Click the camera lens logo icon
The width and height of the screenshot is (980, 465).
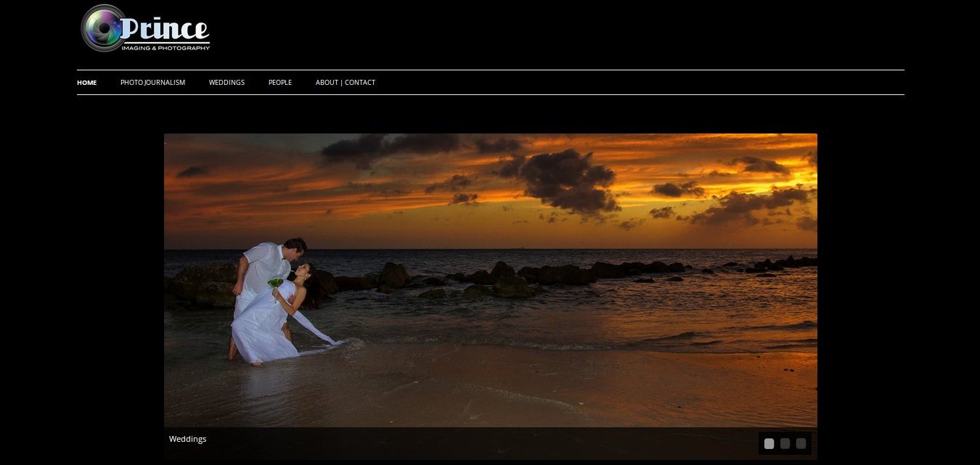(x=102, y=28)
